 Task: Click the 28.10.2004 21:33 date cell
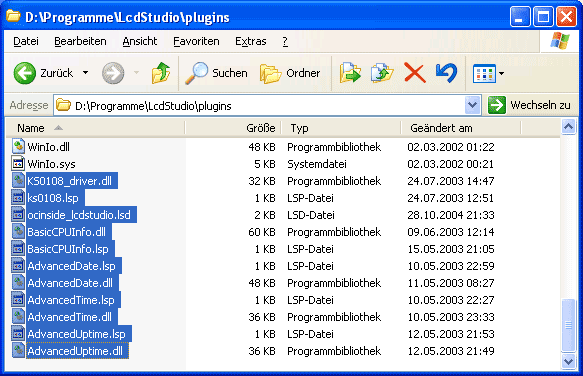pyautogui.click(x=451, y=215)
